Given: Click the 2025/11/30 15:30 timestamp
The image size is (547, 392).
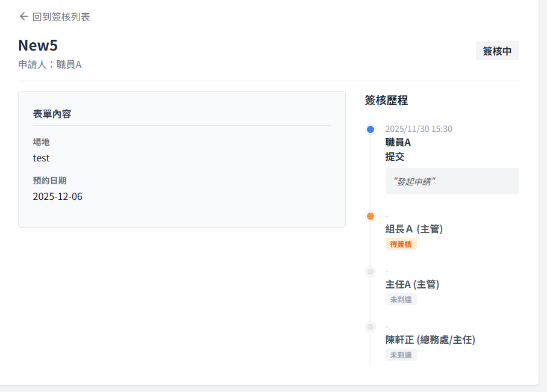Looking at the screenshot, I should (x=419, y=129).
